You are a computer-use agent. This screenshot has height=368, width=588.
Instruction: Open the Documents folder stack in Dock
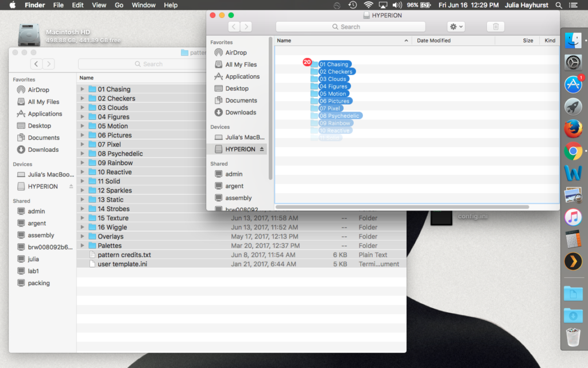click(x=573, y=293)
